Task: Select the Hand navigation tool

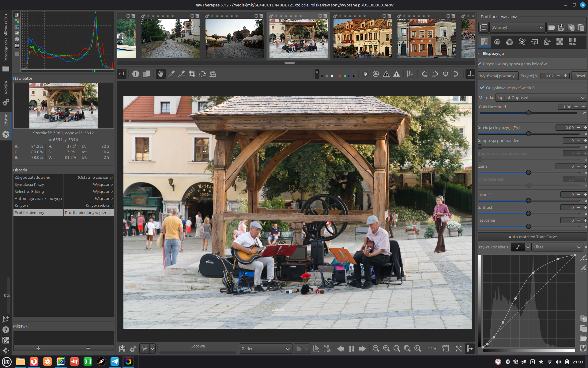Action: click(x=160, y=74)
